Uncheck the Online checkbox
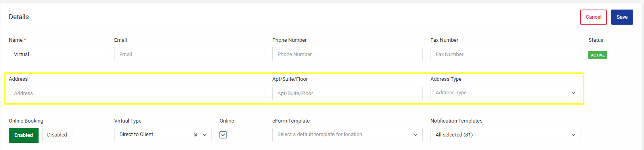Viewport: 644px width, 150px height. (223, 135)
